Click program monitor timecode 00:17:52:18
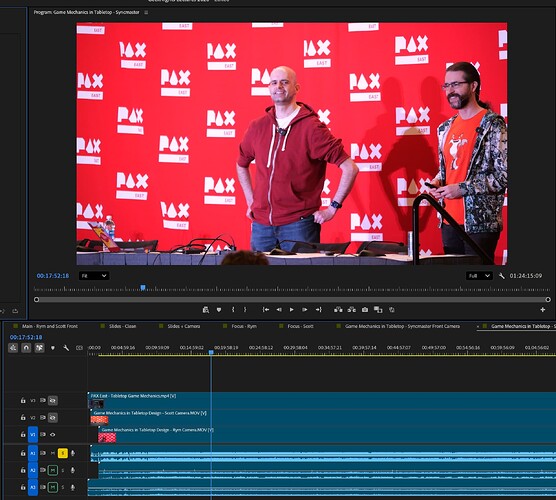 (x=53, y=276)
